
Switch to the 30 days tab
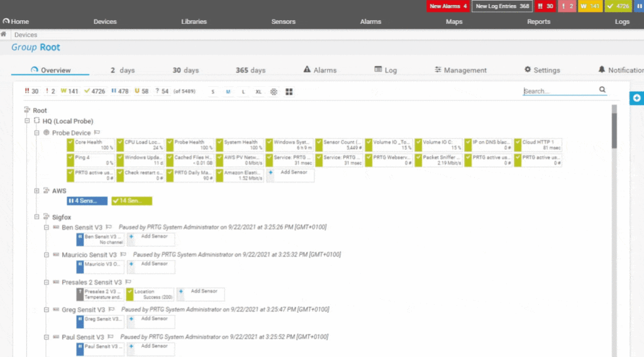(186, 71)
